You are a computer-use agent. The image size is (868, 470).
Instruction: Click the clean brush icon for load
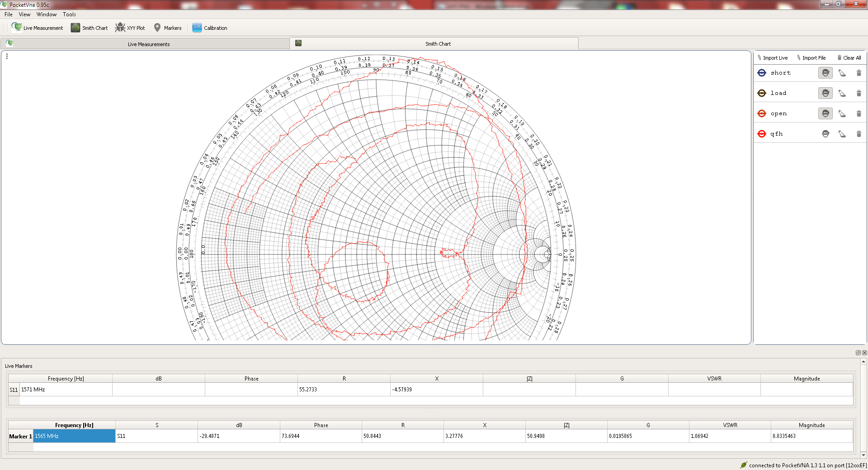(842, 93)
